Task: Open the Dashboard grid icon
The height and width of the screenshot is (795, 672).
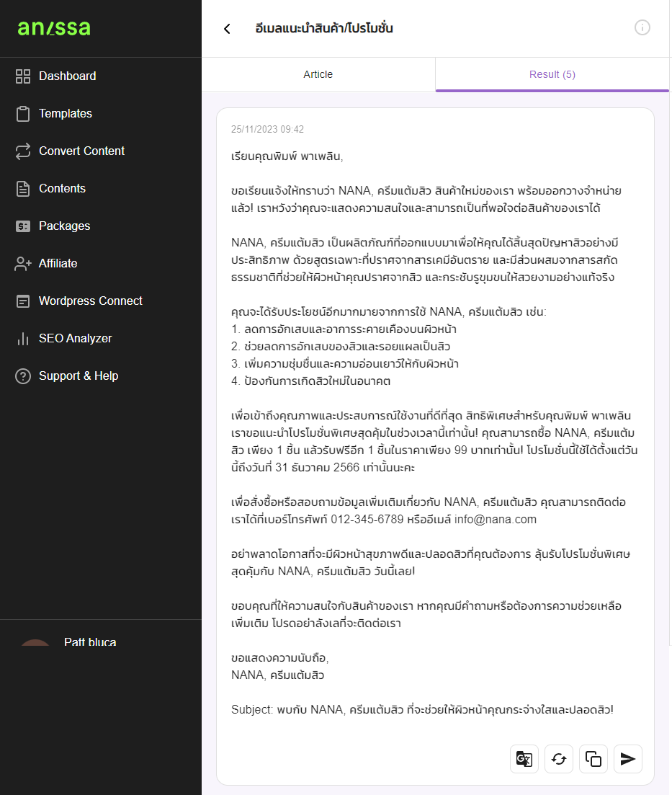Action: (23, 76)
